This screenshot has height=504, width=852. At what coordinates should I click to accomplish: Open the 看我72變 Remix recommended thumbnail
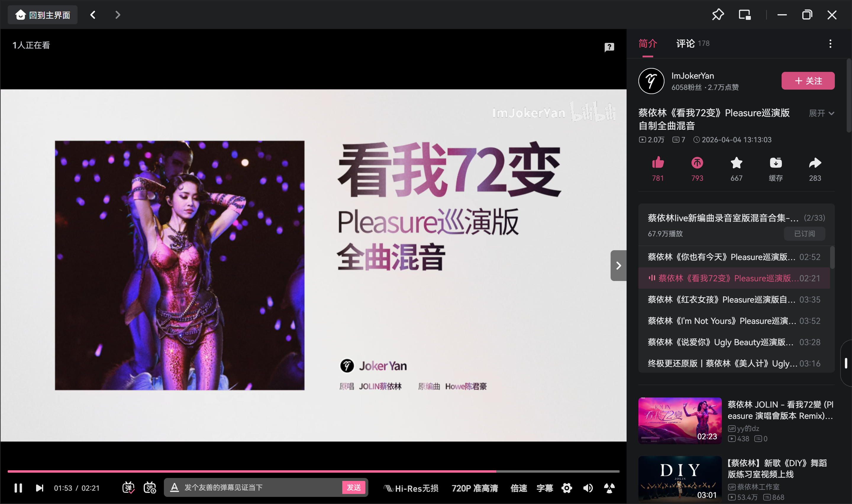680,421
